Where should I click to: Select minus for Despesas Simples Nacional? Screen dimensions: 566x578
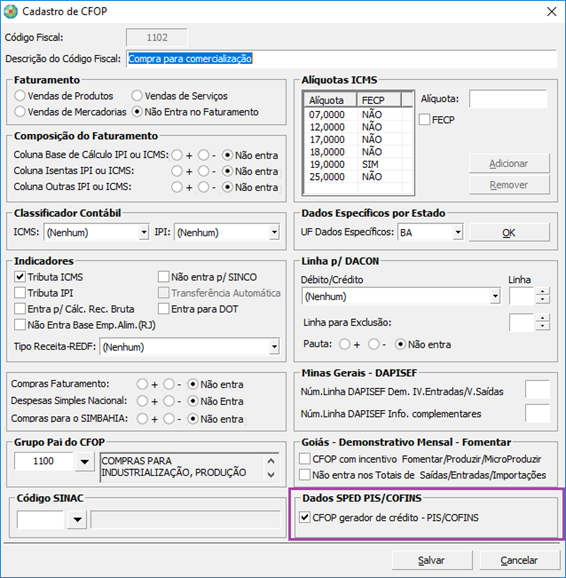click(169, 401)
